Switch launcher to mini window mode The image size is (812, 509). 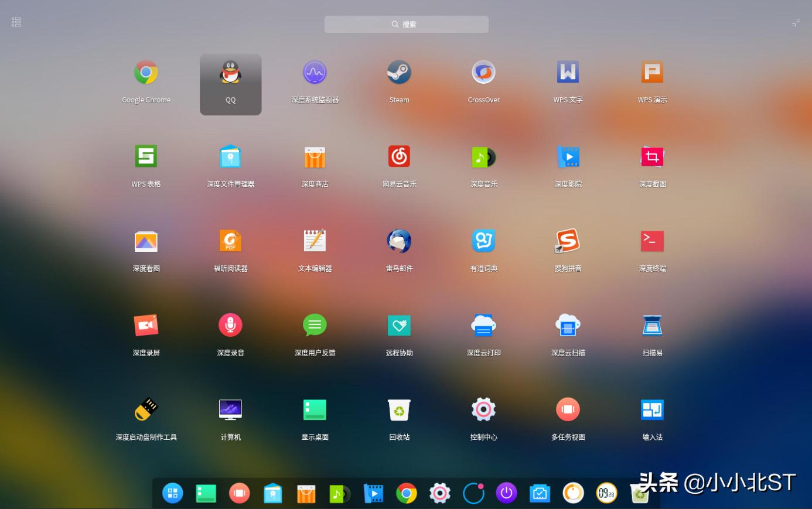pyautogui.click(x=795, y=22)
